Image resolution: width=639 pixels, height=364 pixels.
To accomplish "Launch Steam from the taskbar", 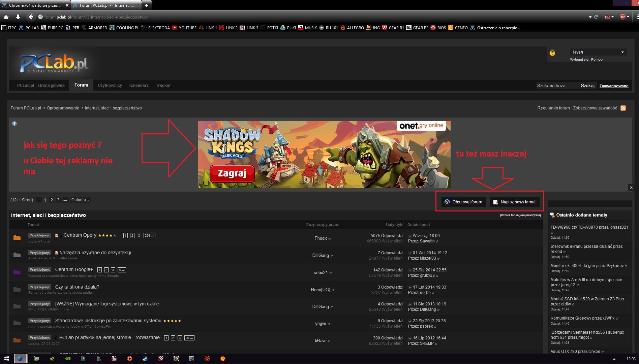I will tap(145, 359).
